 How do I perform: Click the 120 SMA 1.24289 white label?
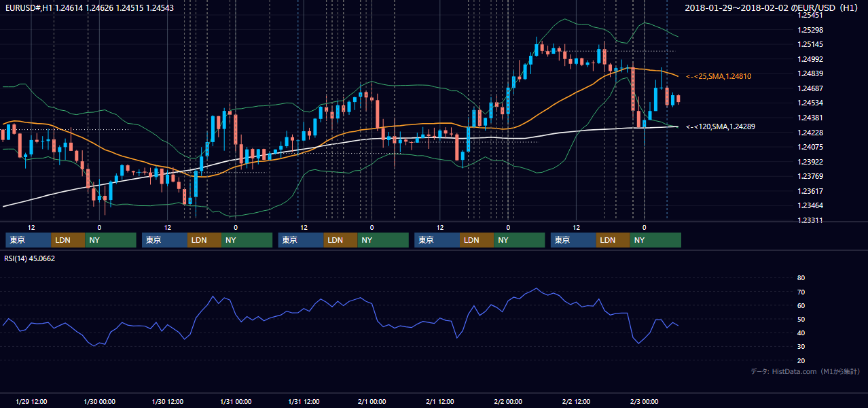click(721, 126)
